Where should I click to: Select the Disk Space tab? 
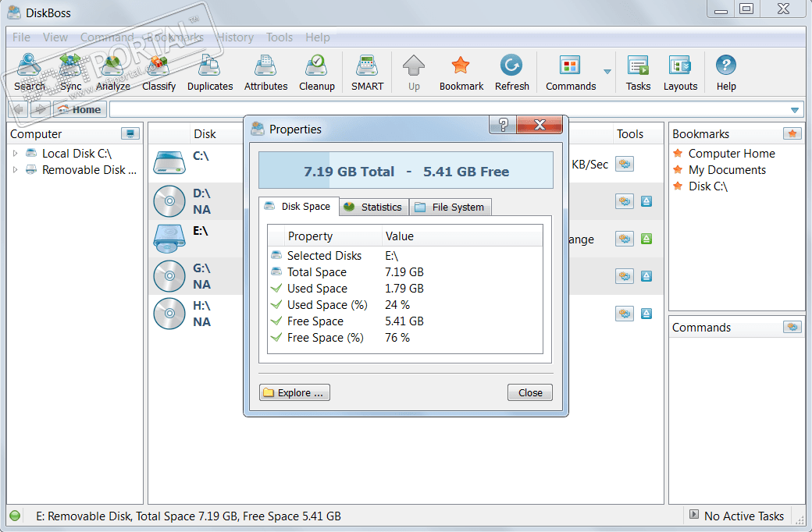pyautogui.click(x=298, y=206)
